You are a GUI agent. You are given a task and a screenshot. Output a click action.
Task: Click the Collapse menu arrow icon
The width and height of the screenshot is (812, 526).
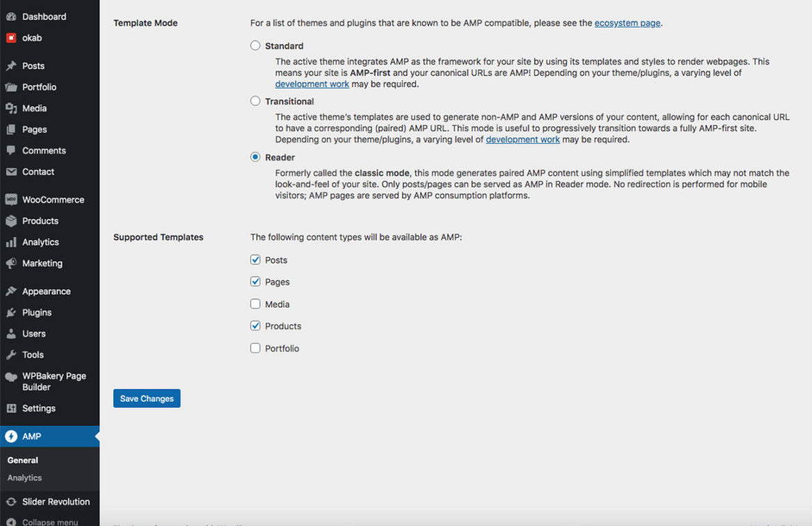pos(11,522)
